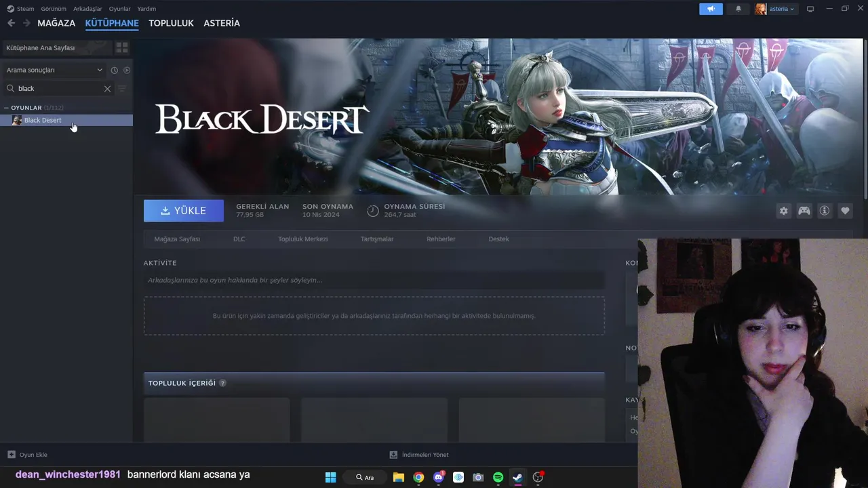
Task: Click İndirmeleri Yönet downloads button
Action: (418, 455)
